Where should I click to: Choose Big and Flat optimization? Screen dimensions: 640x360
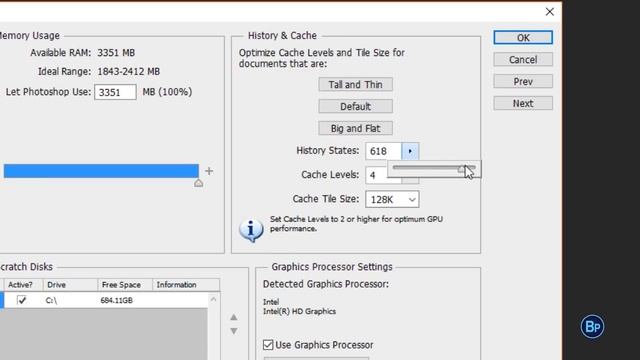point(356,129)
